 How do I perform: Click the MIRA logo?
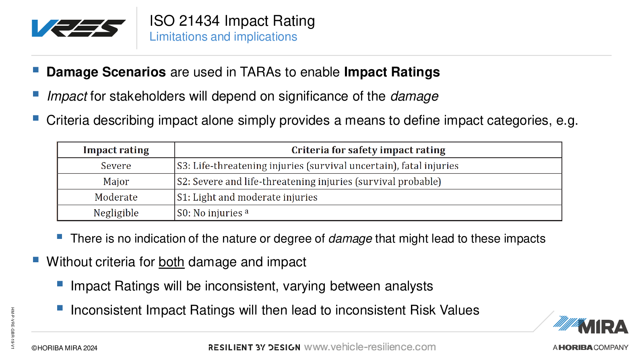coord(591,325)
